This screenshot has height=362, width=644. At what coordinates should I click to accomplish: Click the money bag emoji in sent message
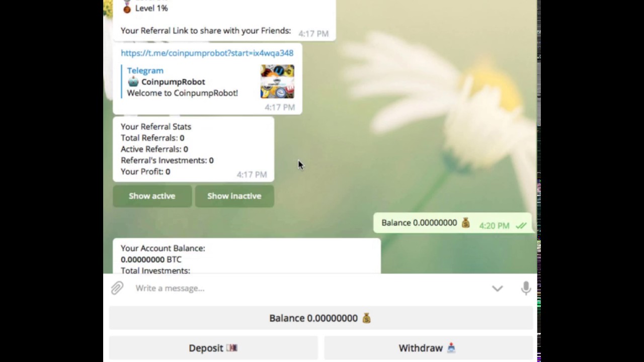[x=465, y=223]
